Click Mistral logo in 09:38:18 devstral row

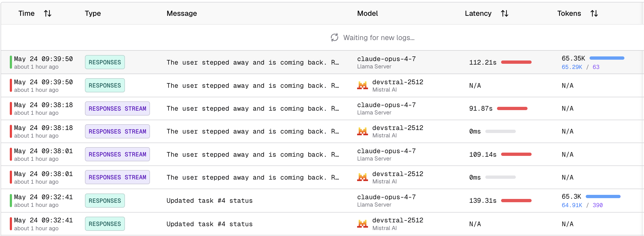363,131
